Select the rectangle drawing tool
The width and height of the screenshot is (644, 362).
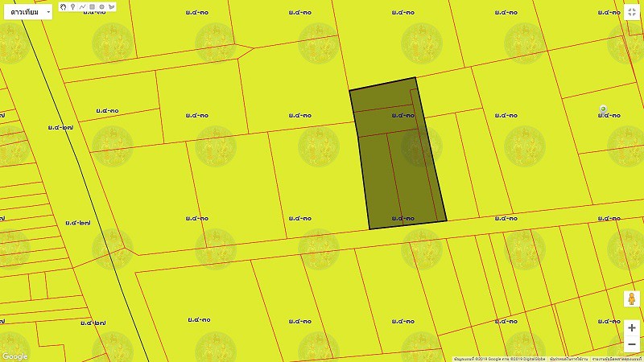tap(92, 7)
